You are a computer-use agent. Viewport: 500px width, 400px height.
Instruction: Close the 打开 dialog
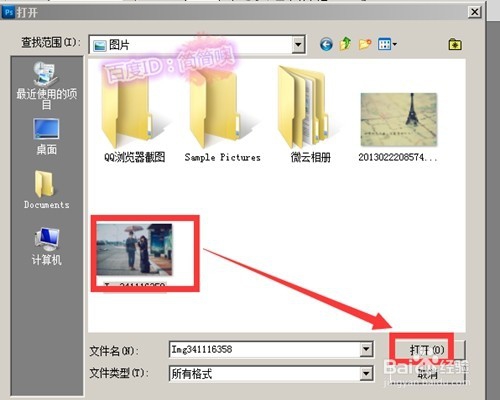coord(475,12)
